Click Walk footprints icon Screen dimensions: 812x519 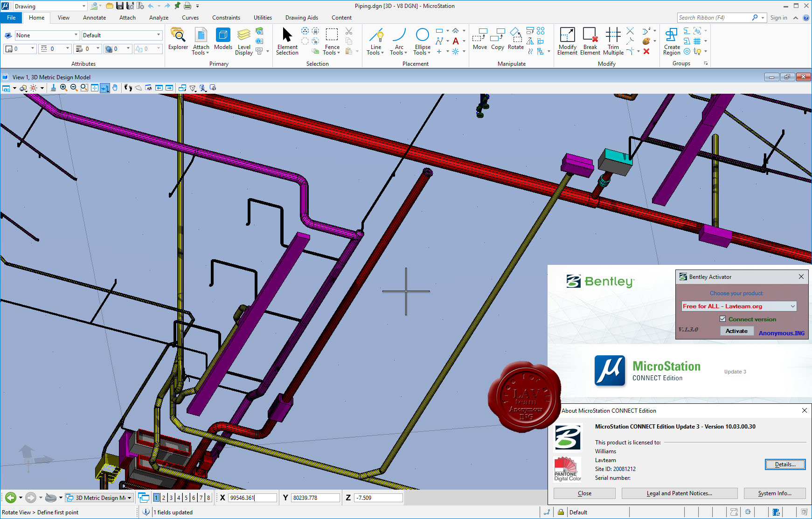coord(128,88)
